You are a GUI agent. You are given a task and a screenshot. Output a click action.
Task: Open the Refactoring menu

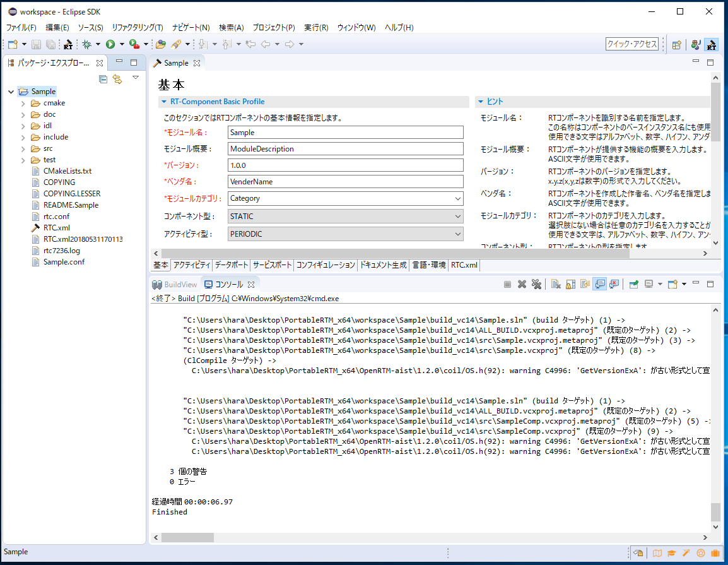[x=138, y=27]
